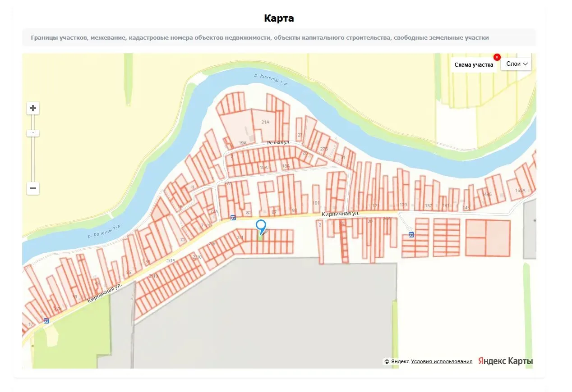Screen dimensions: 572x392
Task: Open the Яндекс Карты logo link
Action: click(506, 361)
